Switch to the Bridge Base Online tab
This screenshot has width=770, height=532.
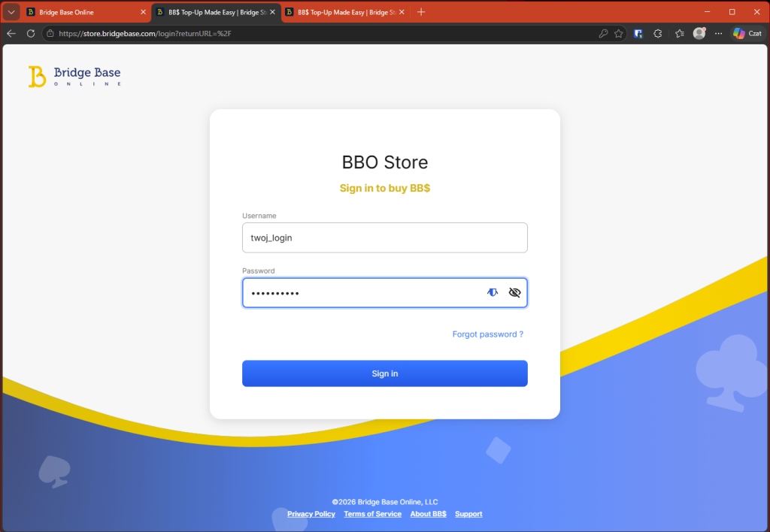coord(83,12)
